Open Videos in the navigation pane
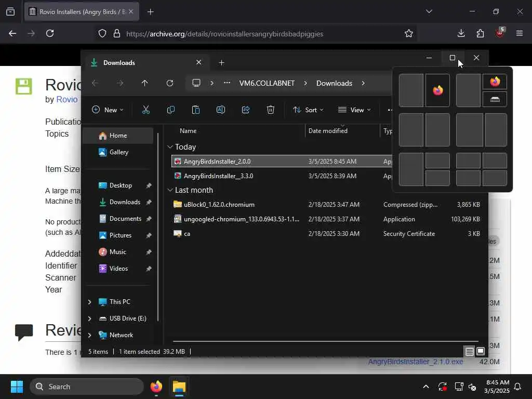Image resolution: width=532 pixels, height=399 pixels. tap(118, 269)
